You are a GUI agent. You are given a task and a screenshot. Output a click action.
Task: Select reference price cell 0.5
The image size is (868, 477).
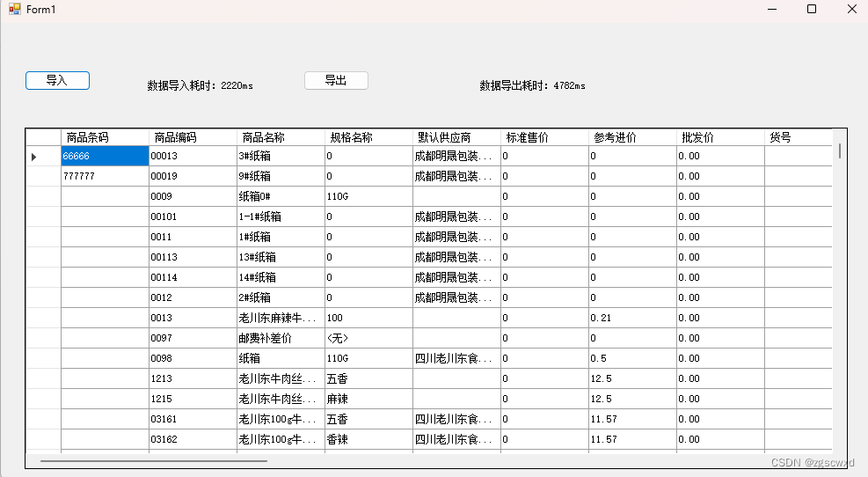632,358
